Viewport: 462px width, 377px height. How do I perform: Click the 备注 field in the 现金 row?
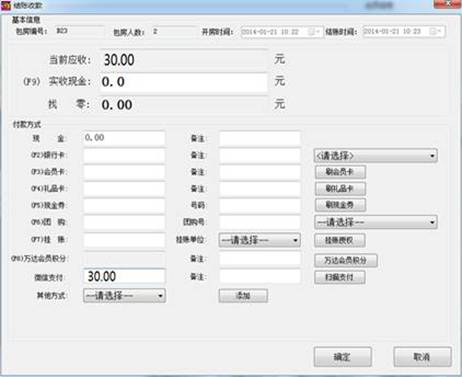pyautogui.click(x=260, y=138)
